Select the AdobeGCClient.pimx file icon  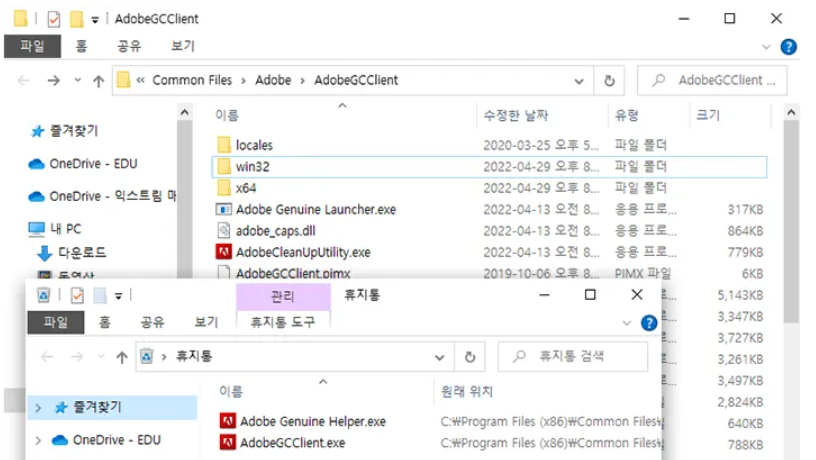(x=224, y=272)
